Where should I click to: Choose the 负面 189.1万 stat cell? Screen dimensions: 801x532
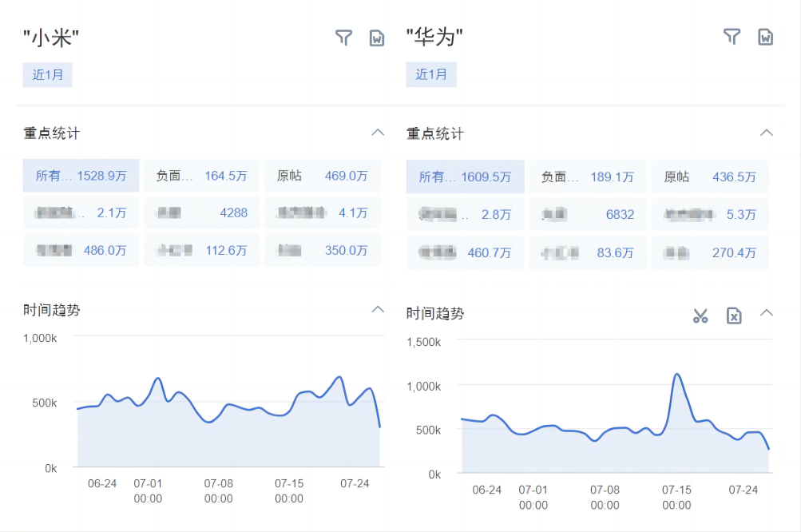pyautogui.click(x=588, y=177)
